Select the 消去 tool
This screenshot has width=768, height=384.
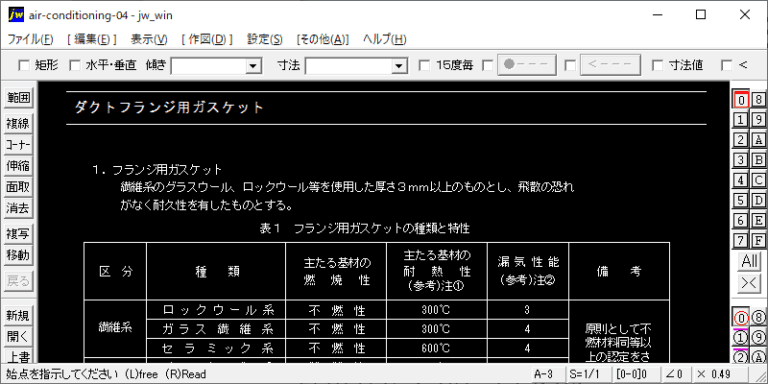(18, 209)
